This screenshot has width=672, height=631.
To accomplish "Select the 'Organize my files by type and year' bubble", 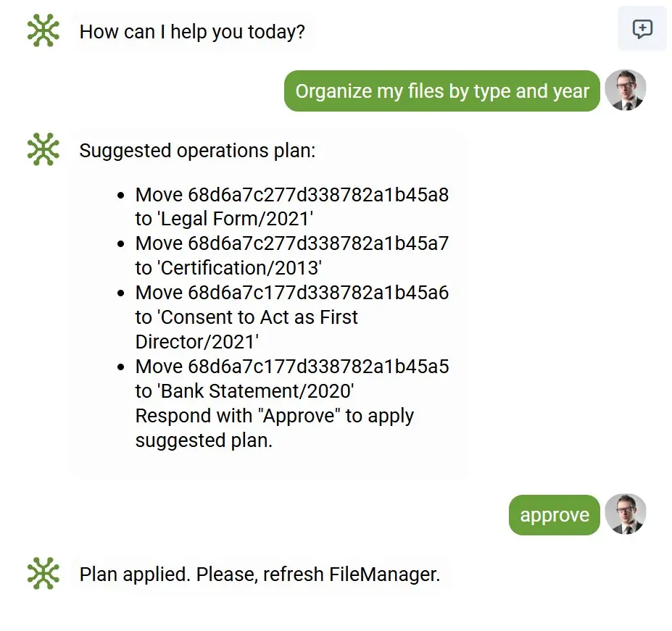I will [442, 91].
